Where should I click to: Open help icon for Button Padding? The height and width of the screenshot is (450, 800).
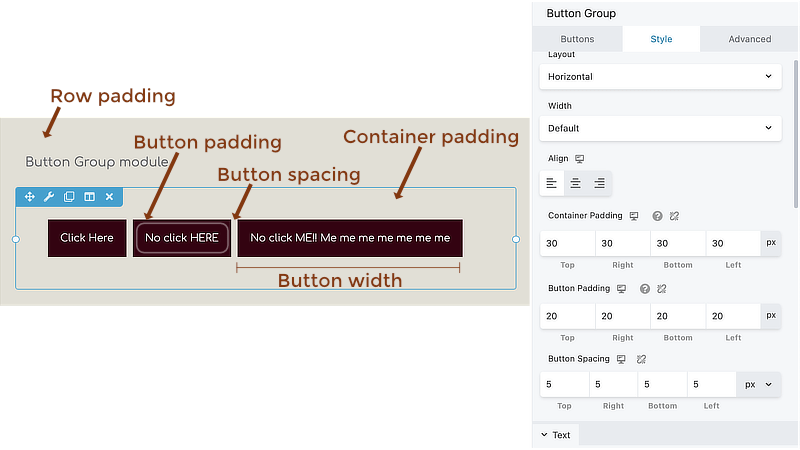[x=645, y=289]
